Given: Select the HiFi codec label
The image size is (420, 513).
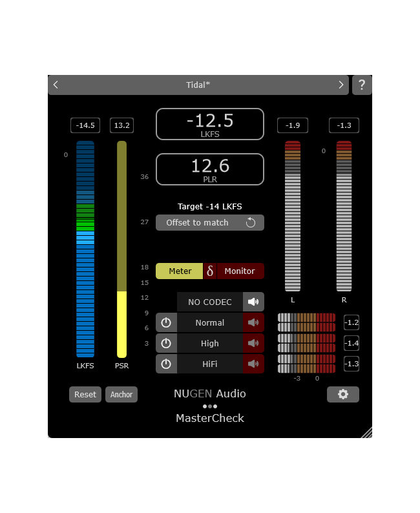Looking at the screenshot, I should point(210,364).
